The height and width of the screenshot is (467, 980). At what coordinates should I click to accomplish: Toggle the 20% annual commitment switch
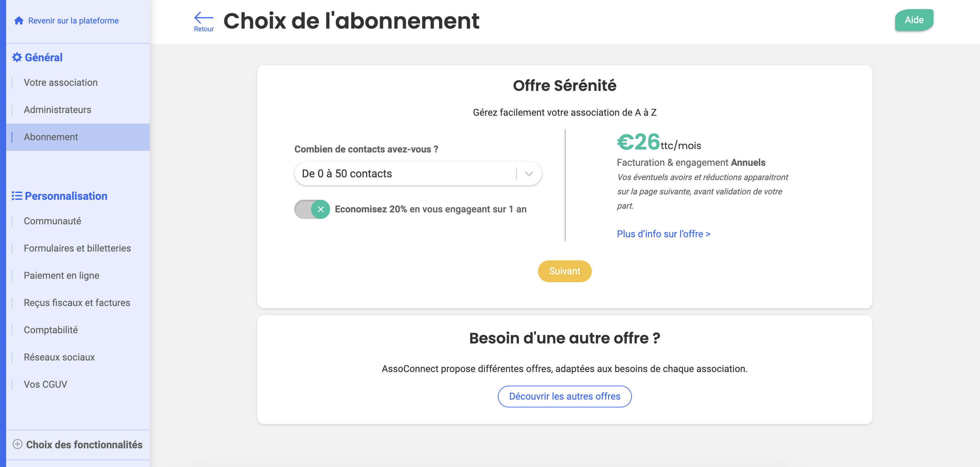312,209
